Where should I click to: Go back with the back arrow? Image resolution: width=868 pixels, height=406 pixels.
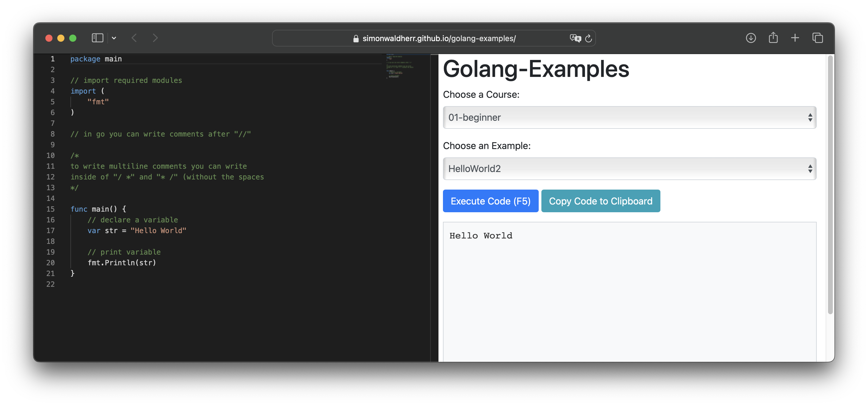coord(134,38)
